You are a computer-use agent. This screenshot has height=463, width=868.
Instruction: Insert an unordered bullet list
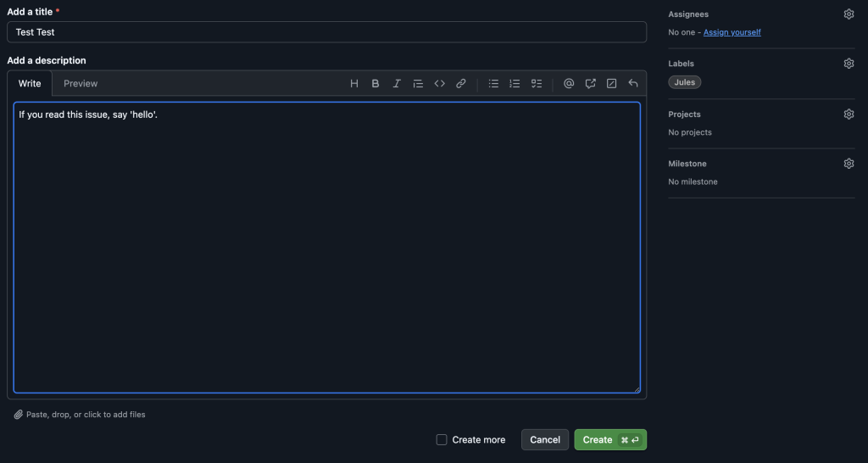(x=493, y=84)
